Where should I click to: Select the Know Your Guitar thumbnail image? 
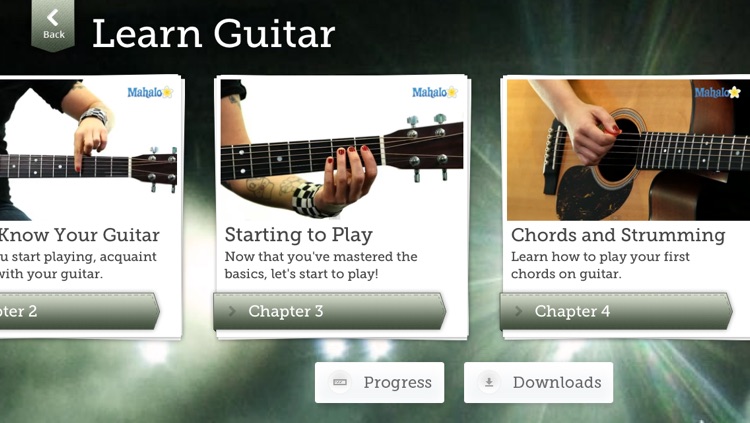[88, 150]
